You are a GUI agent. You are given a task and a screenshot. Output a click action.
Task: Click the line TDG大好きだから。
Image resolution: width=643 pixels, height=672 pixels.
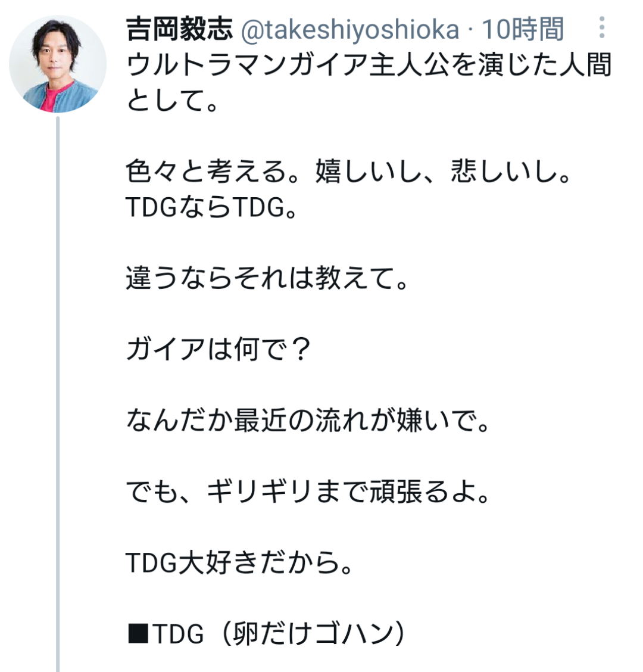click(x=240, y=565)
